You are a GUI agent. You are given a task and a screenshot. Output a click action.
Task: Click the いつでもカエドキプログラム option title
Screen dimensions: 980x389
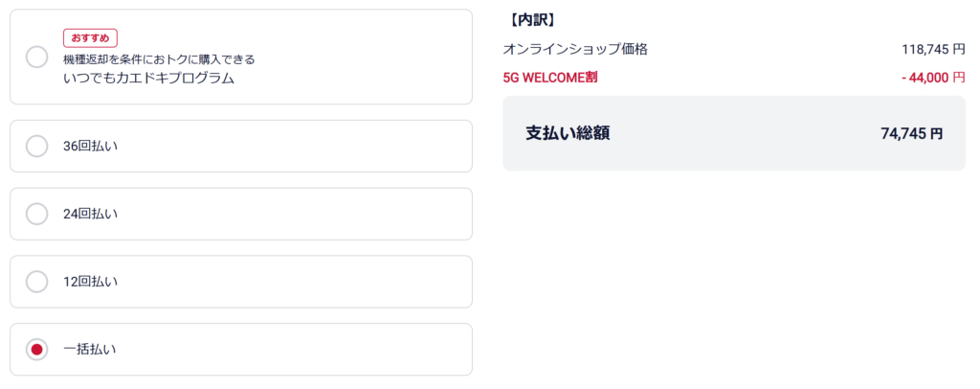pos(148,79)
